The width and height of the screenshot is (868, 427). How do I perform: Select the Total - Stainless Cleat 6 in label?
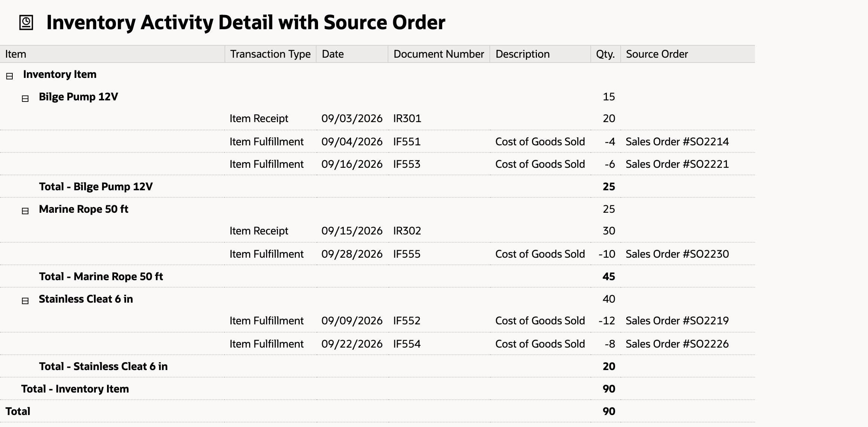(103, 366)
